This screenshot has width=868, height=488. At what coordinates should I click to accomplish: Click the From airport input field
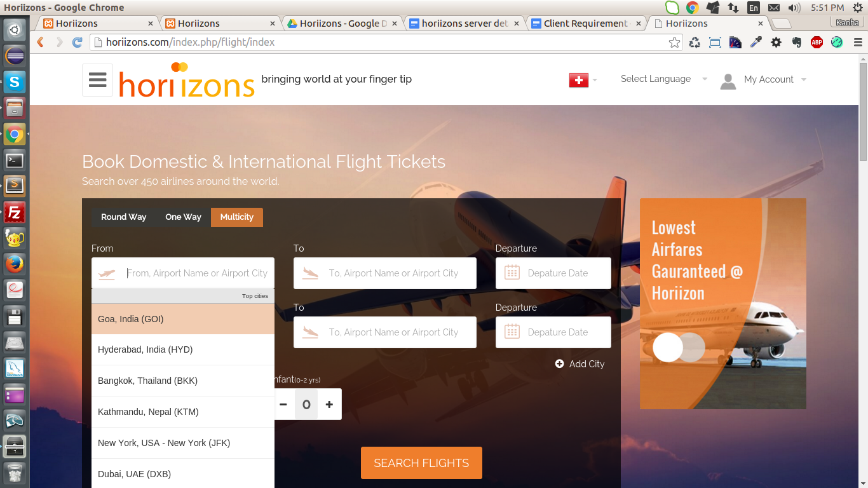pyautogui.click(x=183, y=273)
